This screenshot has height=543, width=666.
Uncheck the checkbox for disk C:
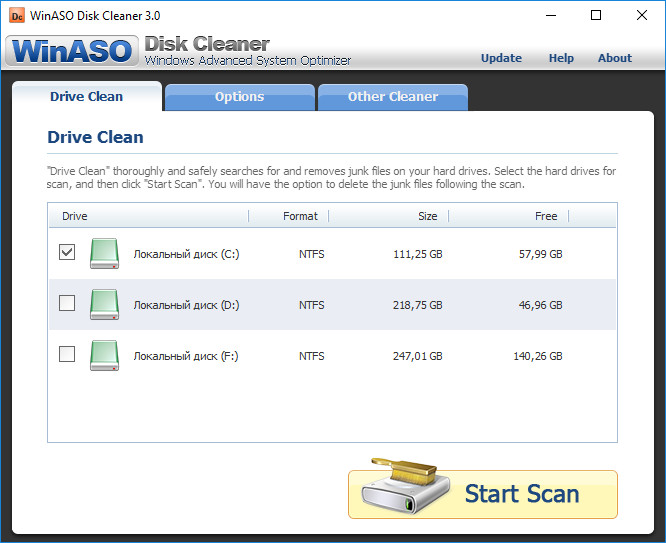[x=67, y=252]
